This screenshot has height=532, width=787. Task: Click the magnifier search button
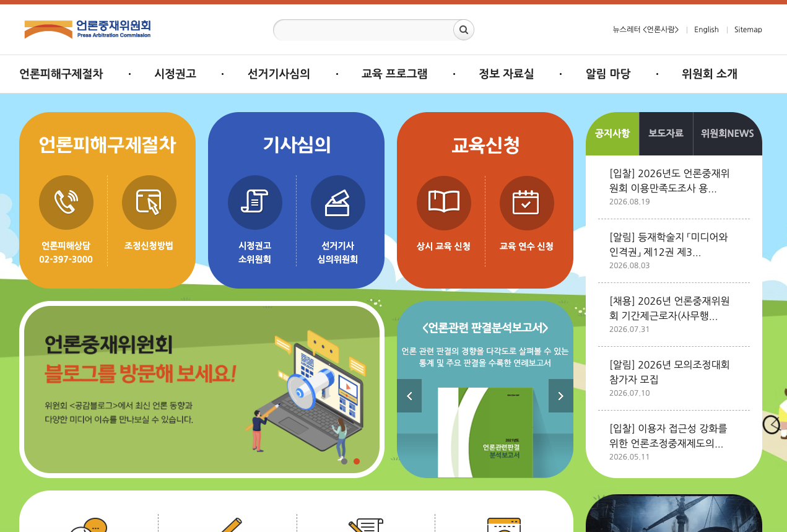tap(464, 29)
